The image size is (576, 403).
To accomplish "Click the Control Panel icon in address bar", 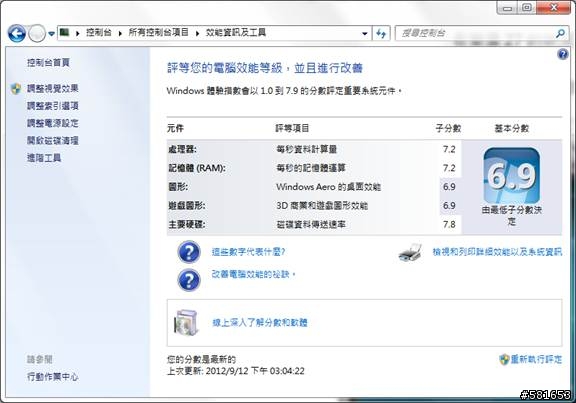I will tap(65, 33).
